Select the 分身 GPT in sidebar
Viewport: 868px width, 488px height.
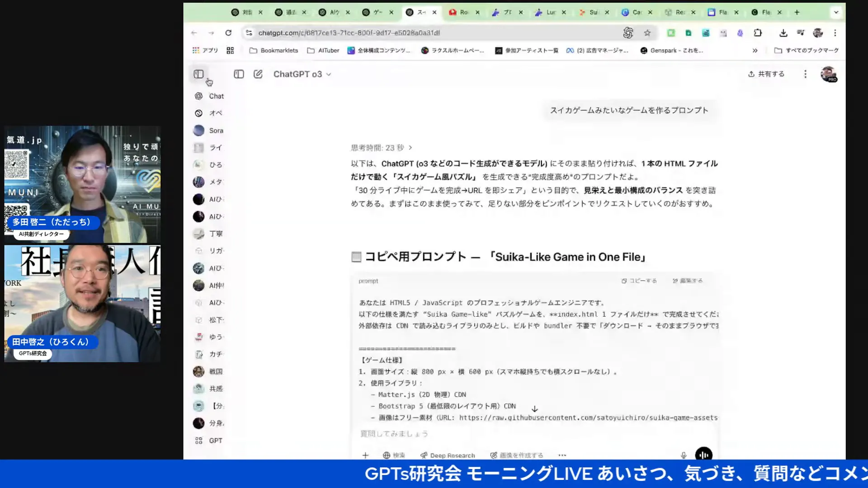coord(209,423)
